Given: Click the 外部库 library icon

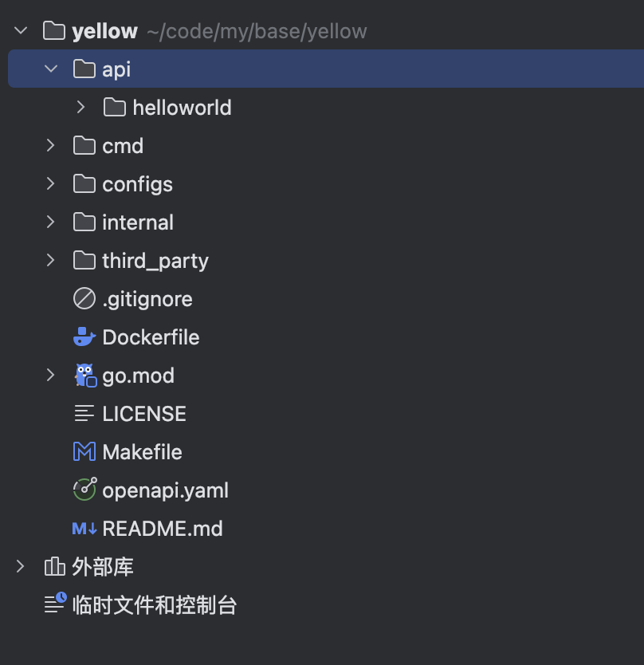Looking at the screenshot, I should pos(54,567).
